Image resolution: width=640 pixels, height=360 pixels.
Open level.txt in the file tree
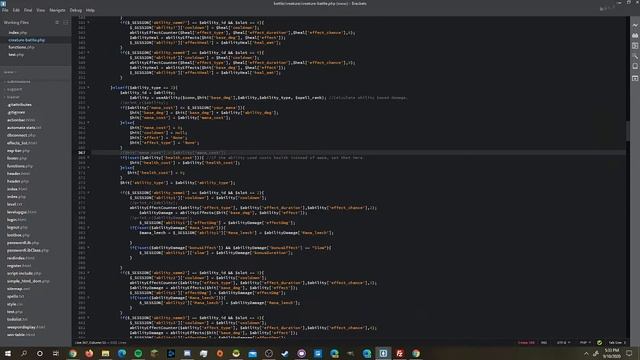tap(14, 204)
